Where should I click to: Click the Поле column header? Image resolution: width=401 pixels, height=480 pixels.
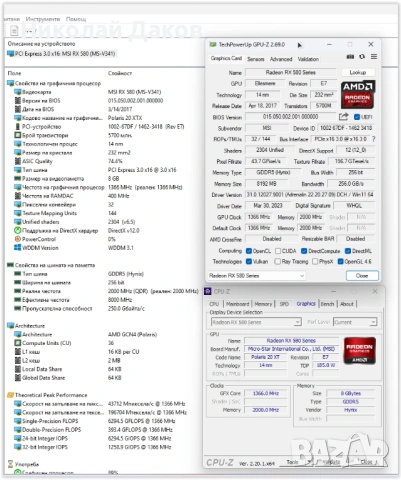tap(14, 73)
